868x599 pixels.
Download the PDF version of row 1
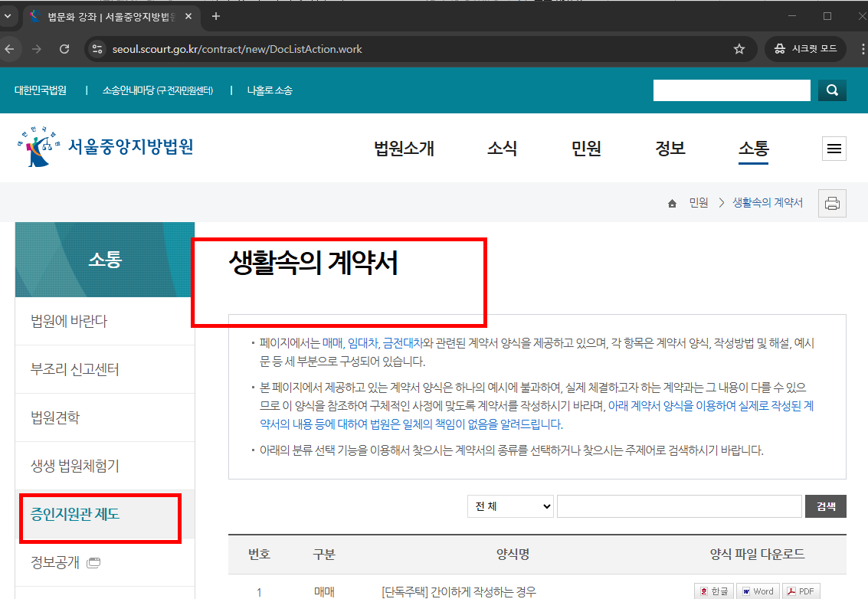tap(800, 591)
